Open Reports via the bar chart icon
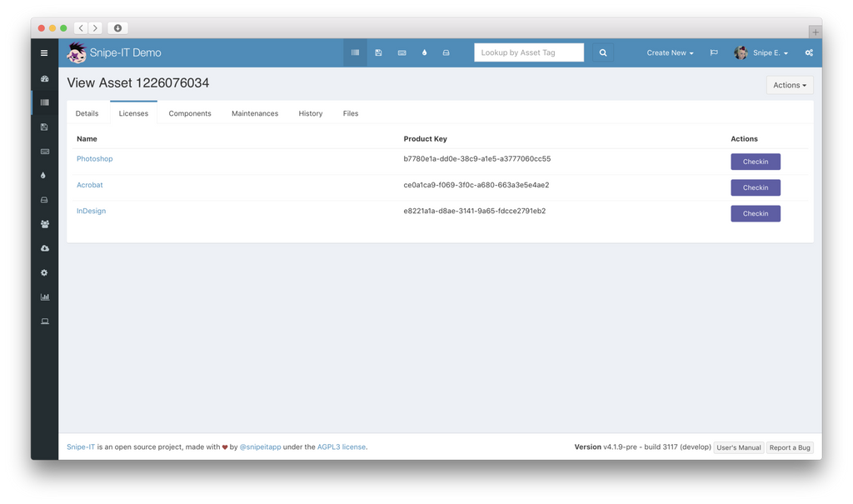This screenshot has width=853, height=504. coord(43,297)
